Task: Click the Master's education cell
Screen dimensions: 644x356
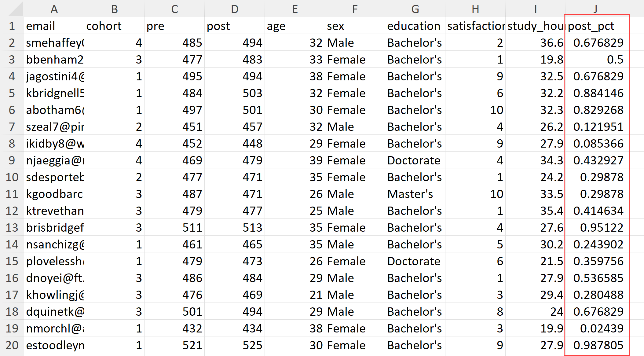Action: pyautogui.click(x=415, y=194)
